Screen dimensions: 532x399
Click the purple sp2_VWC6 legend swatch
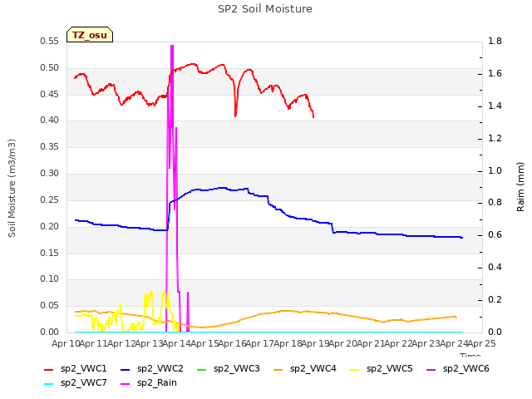(x=431, y=369)
